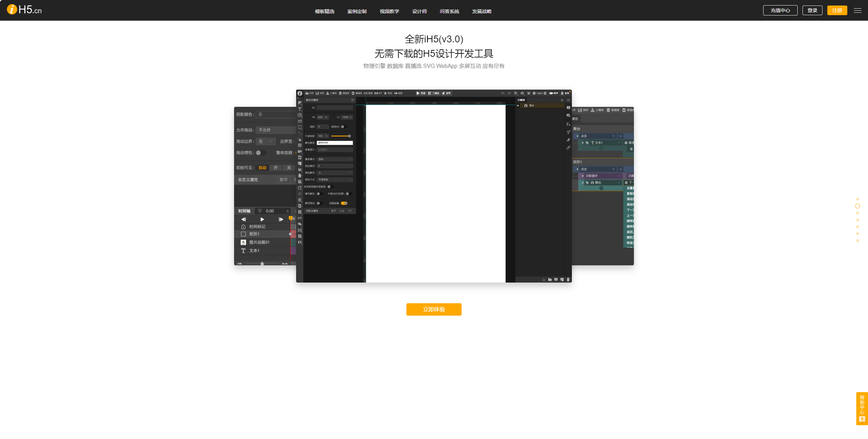Click the play button on timeline
The width and height of the screenshot is (868, 439).
pos(262,219)
